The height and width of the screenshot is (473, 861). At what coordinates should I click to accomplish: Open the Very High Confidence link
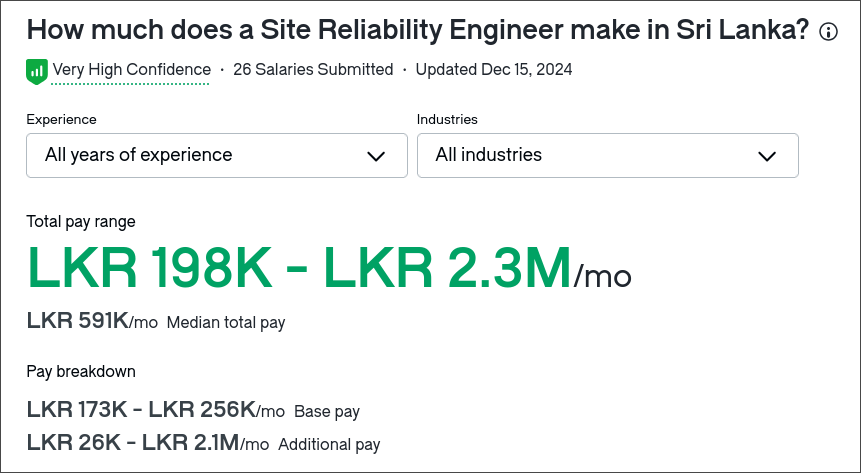pos(131,70)
